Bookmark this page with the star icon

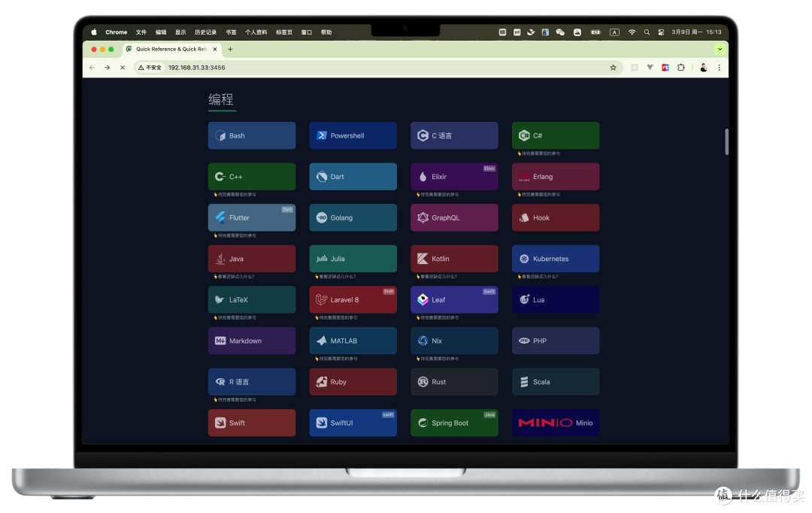614,68
